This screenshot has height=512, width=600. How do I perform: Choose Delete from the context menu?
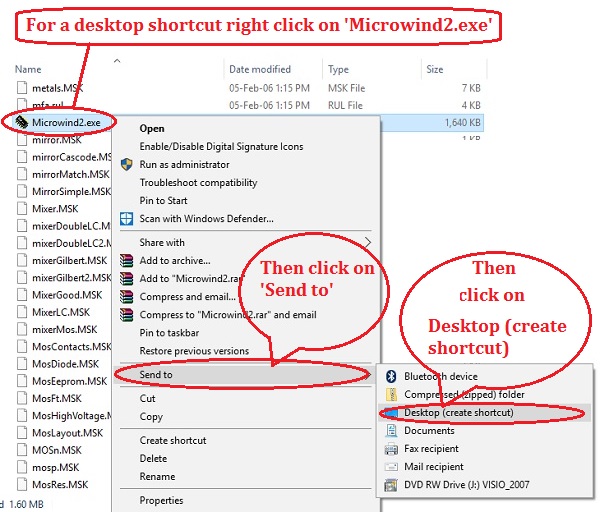coord(153,458)
